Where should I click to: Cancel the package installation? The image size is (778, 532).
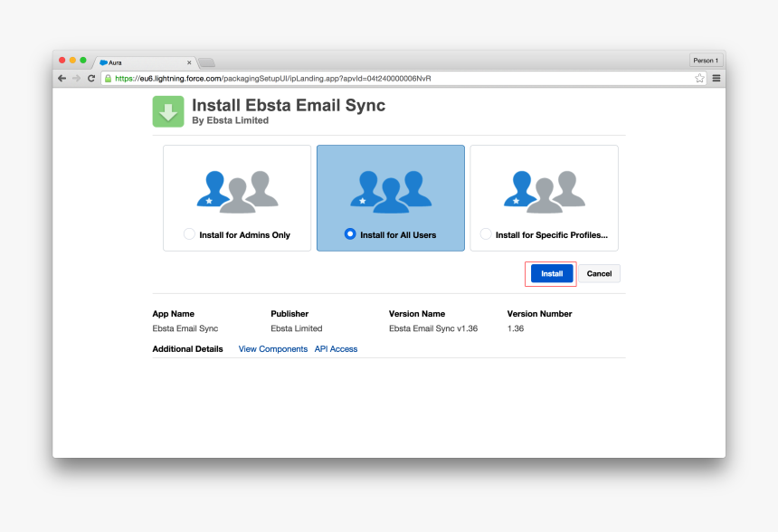click(599, 273)
